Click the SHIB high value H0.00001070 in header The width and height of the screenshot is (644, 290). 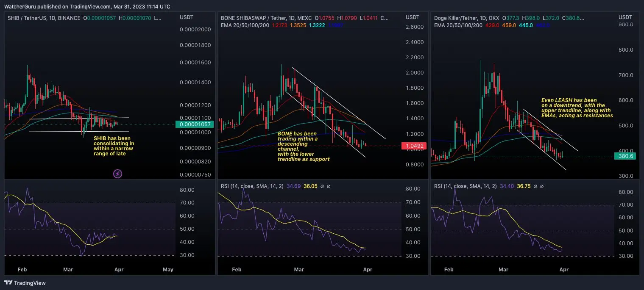coord(135,18)
